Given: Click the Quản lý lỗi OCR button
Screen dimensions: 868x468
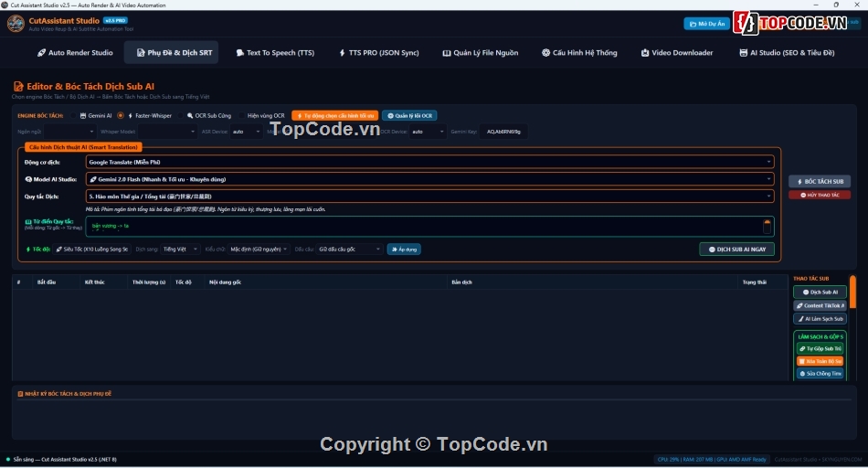Looking at the screenshot, I should [x=409, y=116].
